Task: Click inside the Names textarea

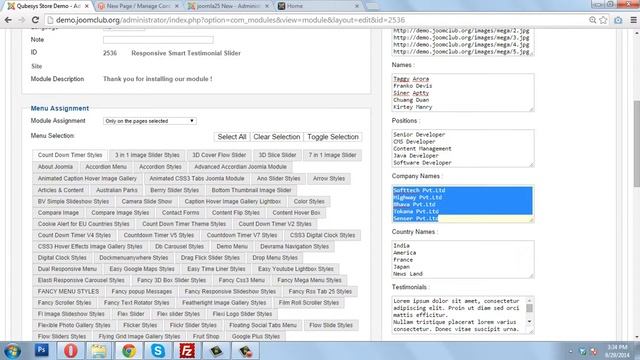Action: [x=463, y=93]
